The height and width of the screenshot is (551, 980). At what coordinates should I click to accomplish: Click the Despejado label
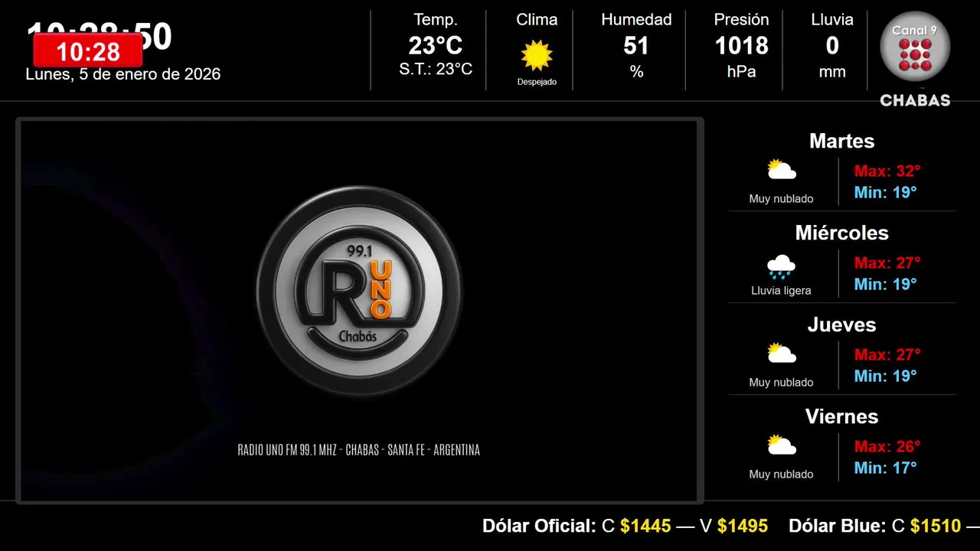[x=537, y=82]
